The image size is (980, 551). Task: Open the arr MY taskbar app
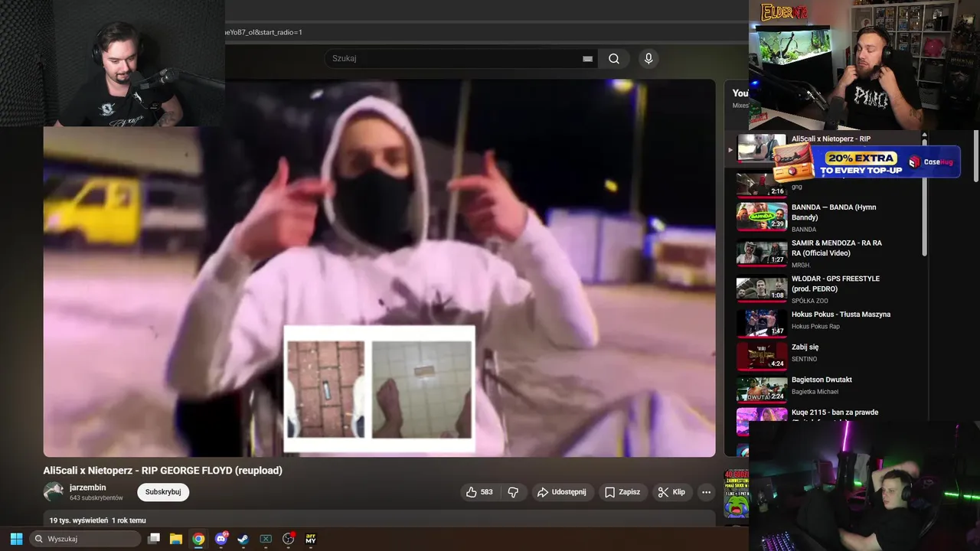pyautogui.click(x=311, y=539)
